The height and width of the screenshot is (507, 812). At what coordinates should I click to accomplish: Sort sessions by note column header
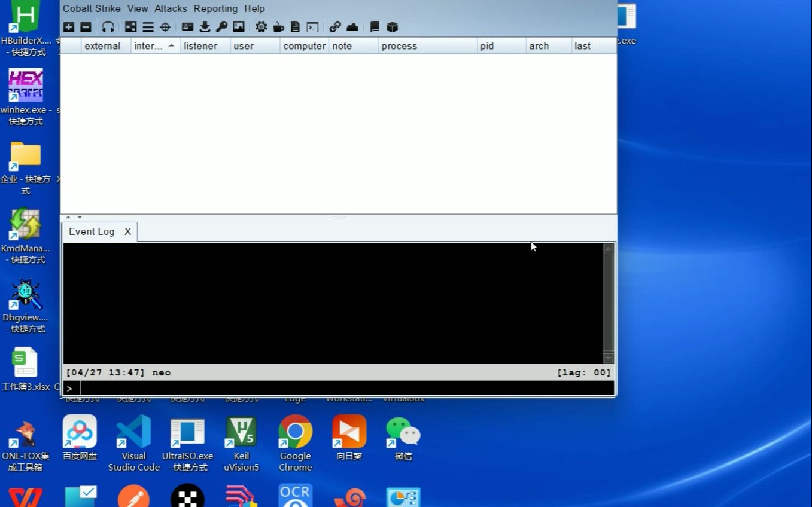[354, 46]
